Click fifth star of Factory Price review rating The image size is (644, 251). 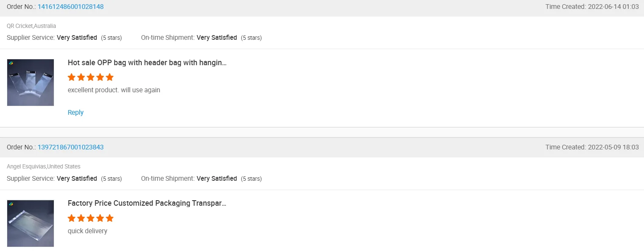point(110,218)
